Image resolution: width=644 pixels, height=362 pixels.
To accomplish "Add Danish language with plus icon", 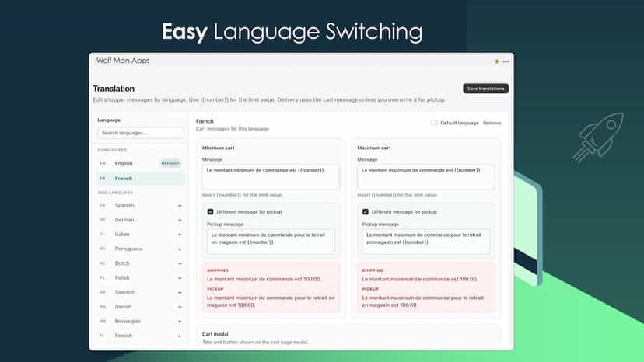I will [x=180, y=307].
